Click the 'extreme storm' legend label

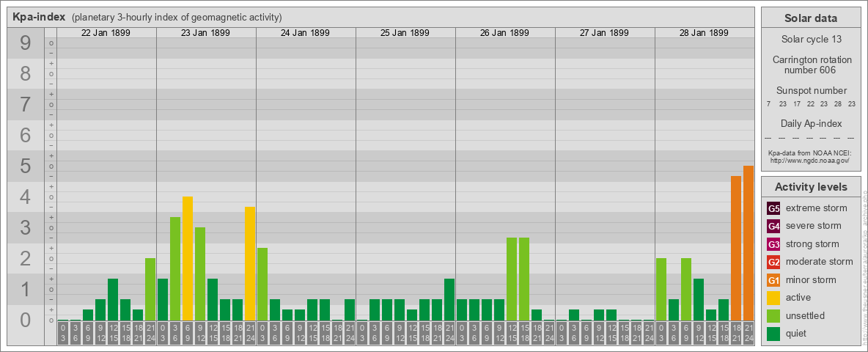(817, 208)
